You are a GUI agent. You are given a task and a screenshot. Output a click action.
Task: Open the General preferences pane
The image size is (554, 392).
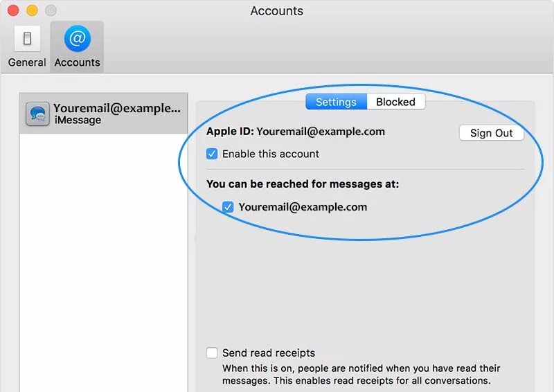point(27,46)
